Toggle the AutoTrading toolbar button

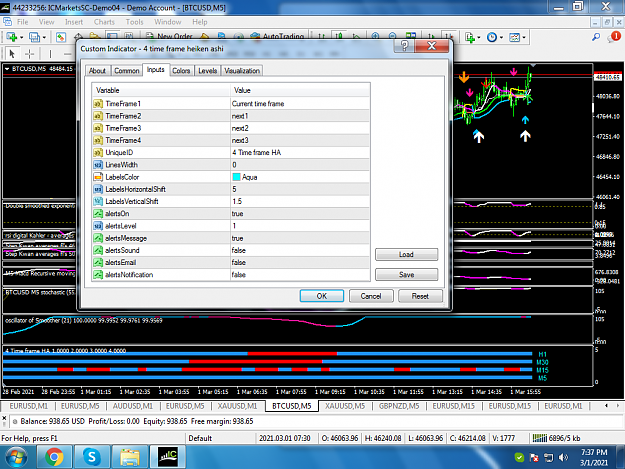[277, 36]
